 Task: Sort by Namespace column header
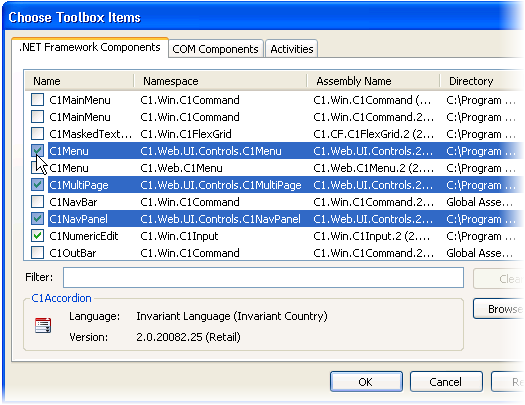pyautogui.click(x=220, y=81)
